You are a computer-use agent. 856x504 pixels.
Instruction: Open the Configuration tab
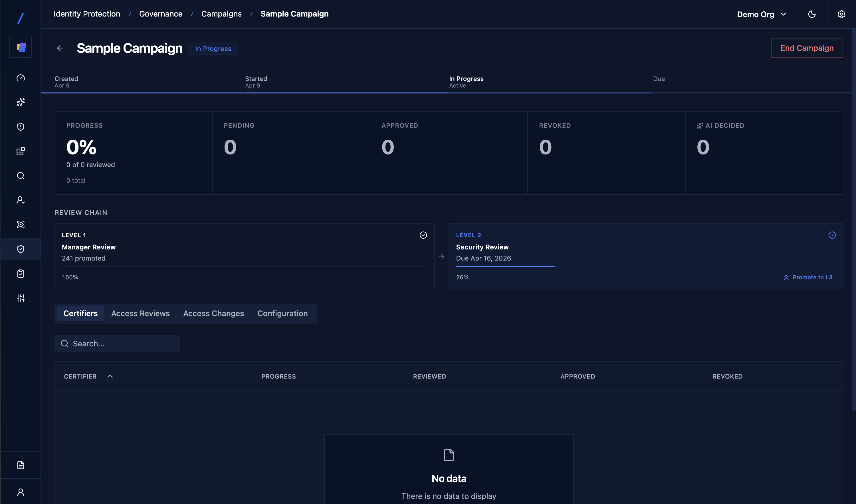coord(282,313)
